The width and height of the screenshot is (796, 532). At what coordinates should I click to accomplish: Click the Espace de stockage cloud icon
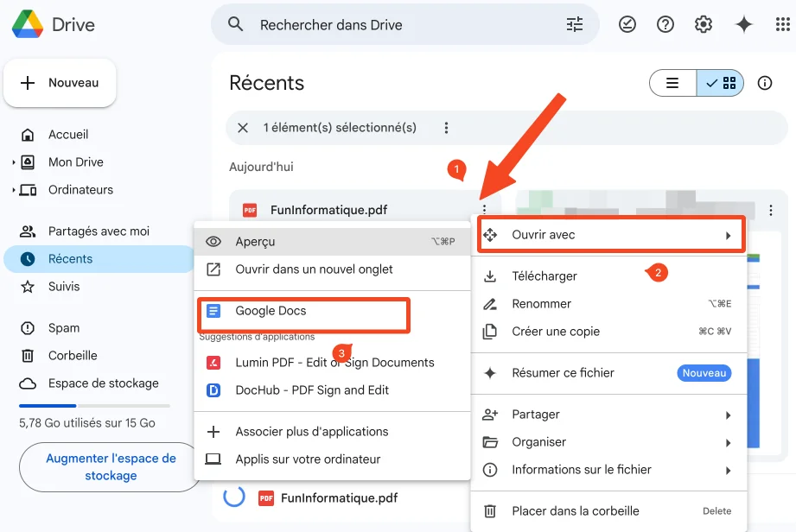[28, 383]
